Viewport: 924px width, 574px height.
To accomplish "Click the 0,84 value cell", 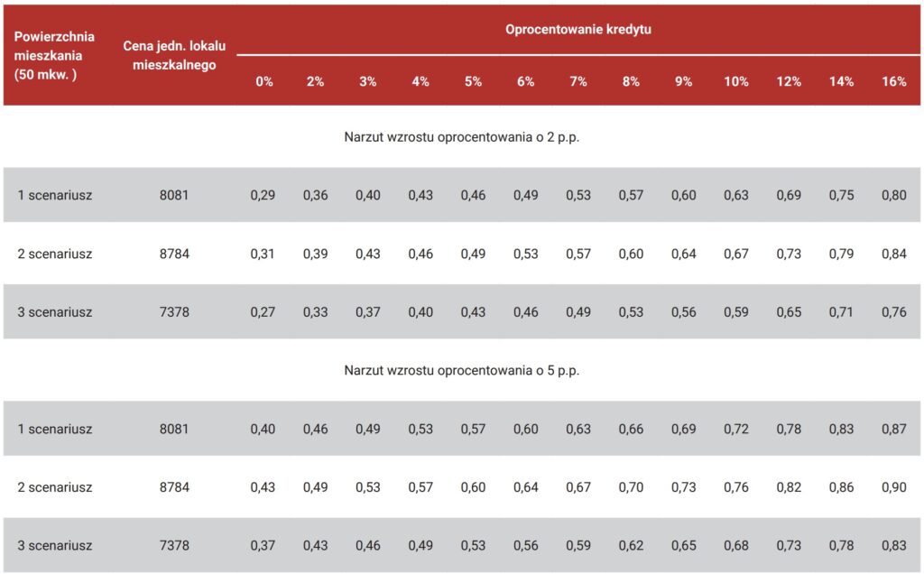I will [893, 254].
